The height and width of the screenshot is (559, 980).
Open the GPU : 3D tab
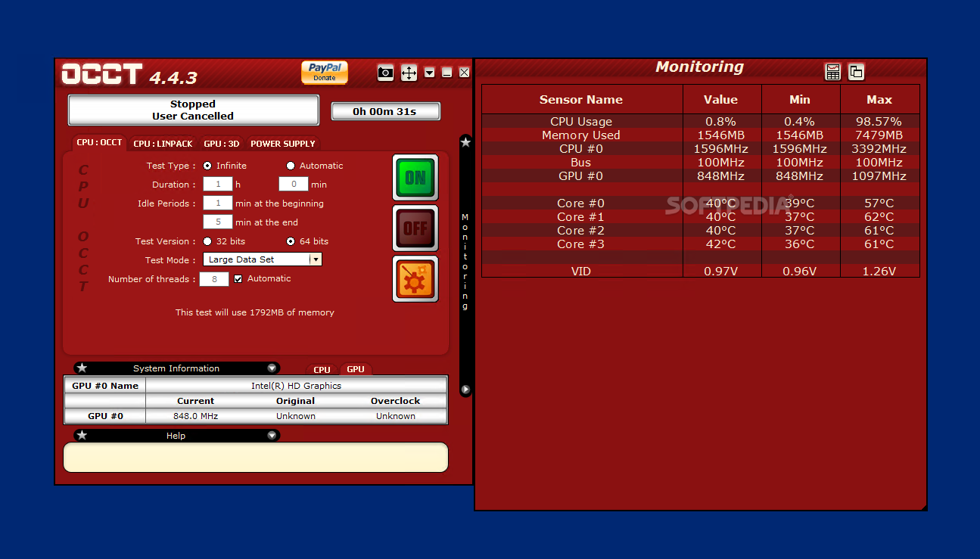pyautogui.click(x=222, y=144)
